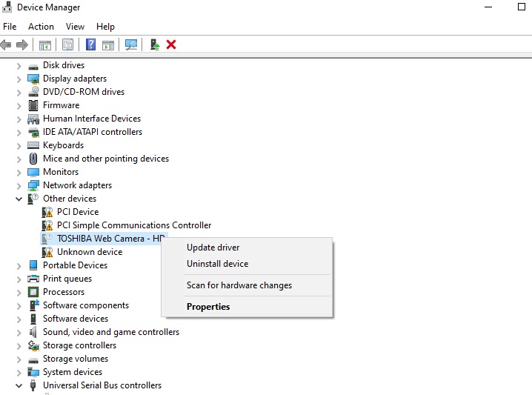
Task: Click the Keyboards category icon
Action: tap(33, 145)
